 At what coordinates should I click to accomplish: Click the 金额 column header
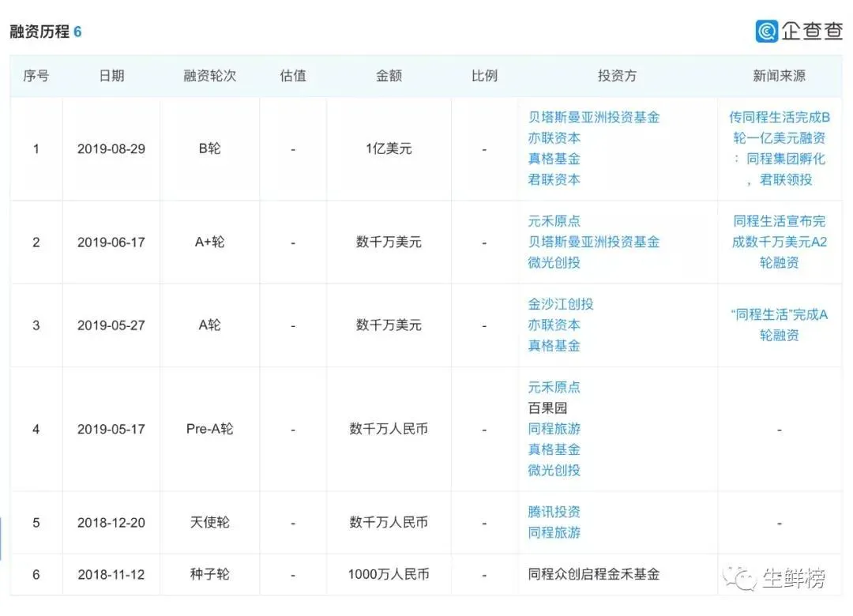coord(389,76)
